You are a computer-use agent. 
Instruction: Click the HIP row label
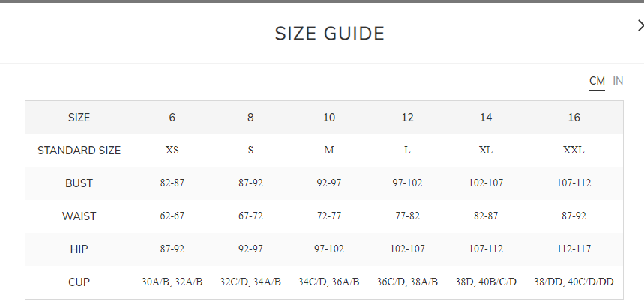[79, 249]
